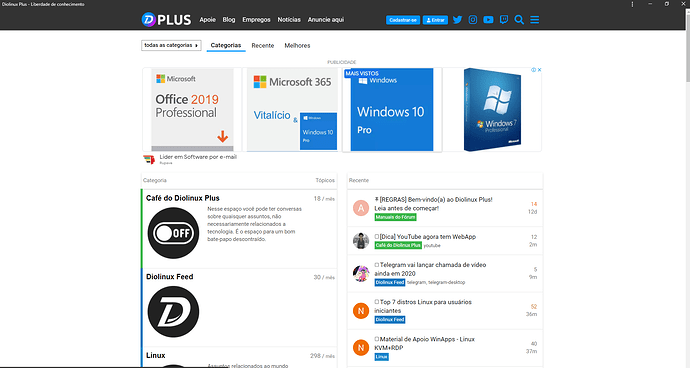Click 'Diolinux Feed' badge under Telegram topic
This screenshot has width=690, height=368.
(x=390, y=283)
